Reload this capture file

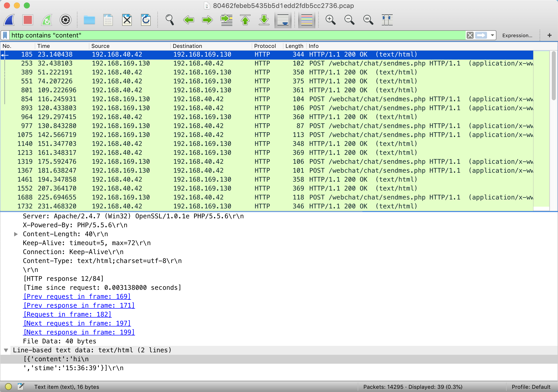coord(146,20)
